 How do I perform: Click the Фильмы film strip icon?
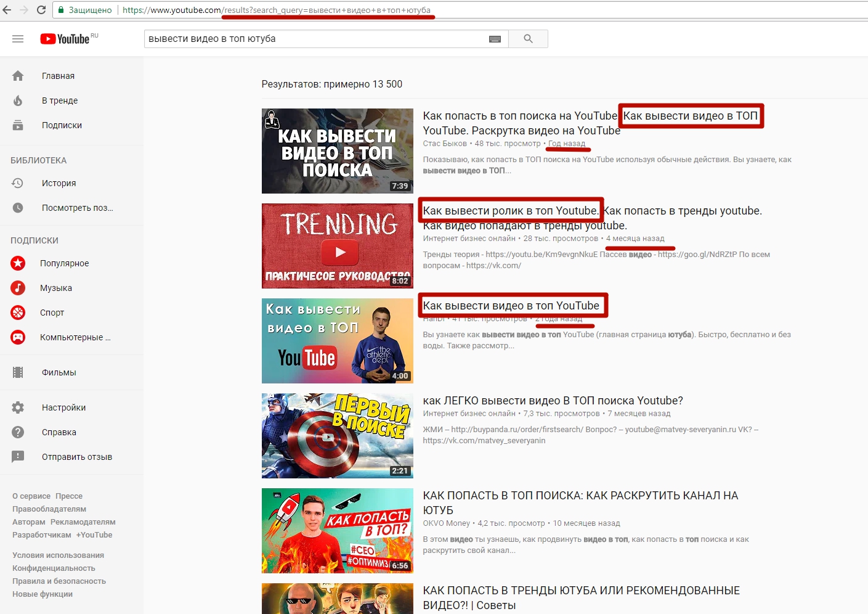(18, 372)
